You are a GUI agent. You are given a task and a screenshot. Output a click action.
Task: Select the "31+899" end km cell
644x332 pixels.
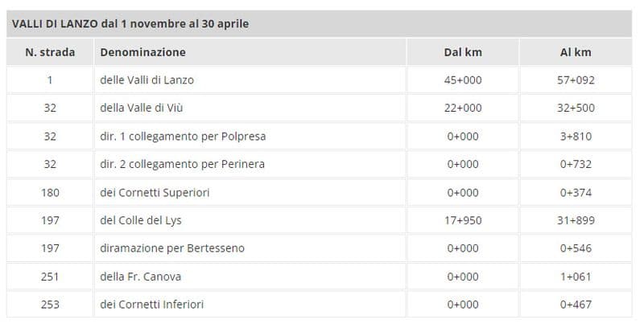576,220
